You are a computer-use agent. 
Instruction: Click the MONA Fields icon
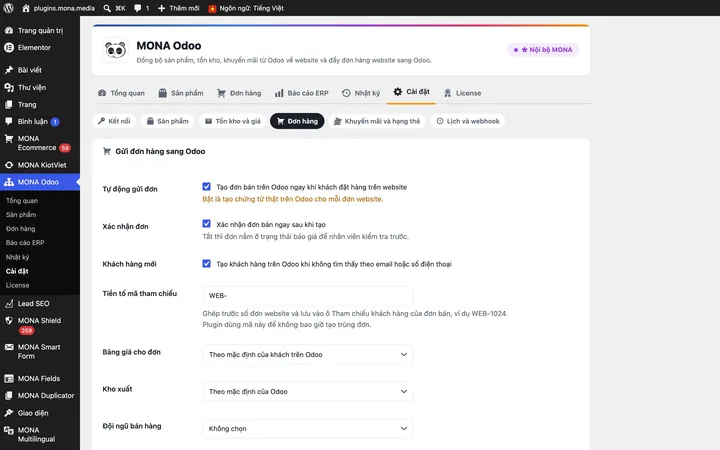tap(9, 378)
